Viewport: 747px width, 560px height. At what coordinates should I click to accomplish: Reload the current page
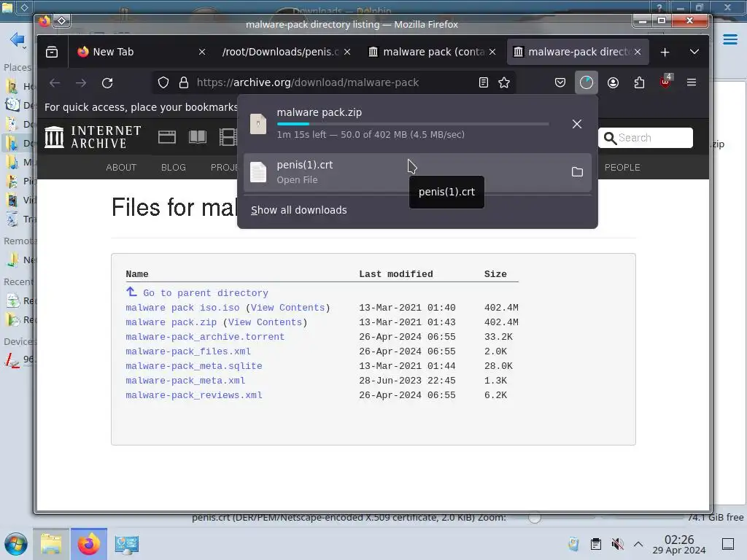107,83
